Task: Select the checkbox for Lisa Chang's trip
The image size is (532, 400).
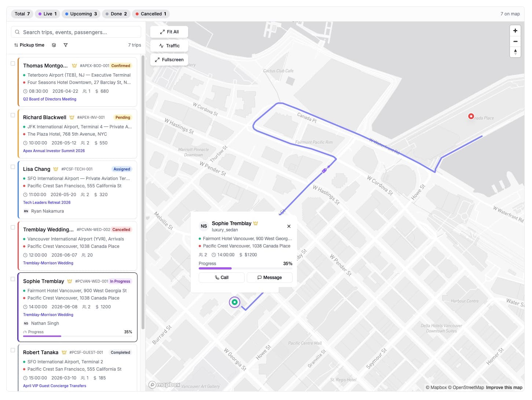Action: point(13,166)
